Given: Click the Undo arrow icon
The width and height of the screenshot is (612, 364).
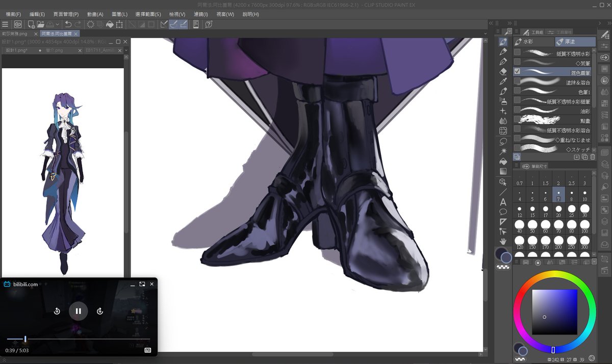Looking at the screenshot, I should 68,24.
